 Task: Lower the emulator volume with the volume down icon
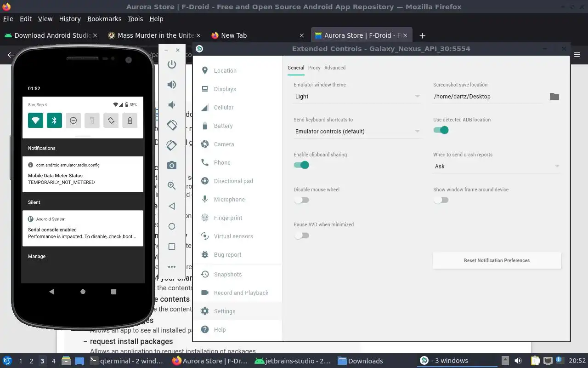tap(172, 105)
